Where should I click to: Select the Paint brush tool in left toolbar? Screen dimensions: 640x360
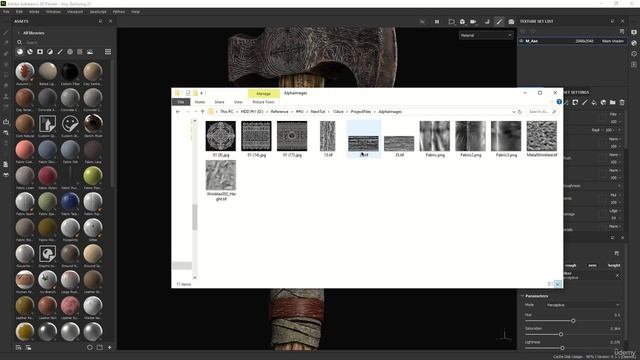pos(6,32)
